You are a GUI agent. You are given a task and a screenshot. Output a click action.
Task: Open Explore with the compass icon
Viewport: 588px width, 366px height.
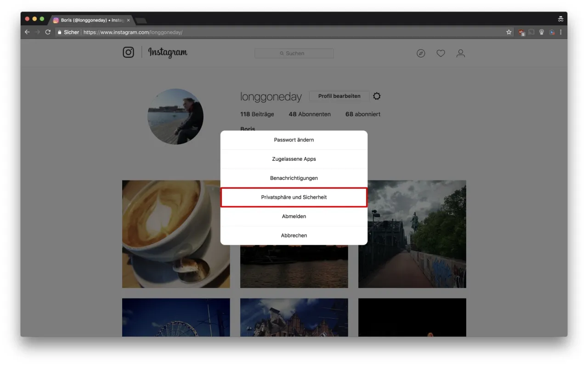point(421,53)
